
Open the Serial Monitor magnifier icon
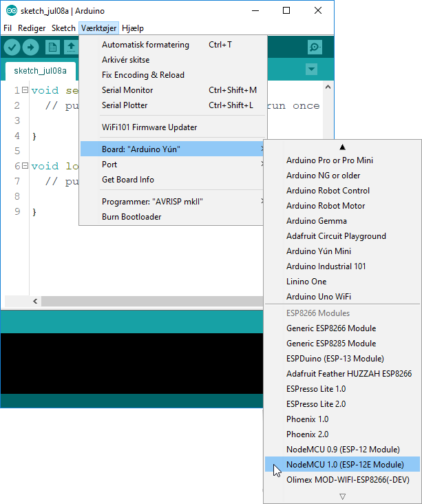click(x=315, y=47)
